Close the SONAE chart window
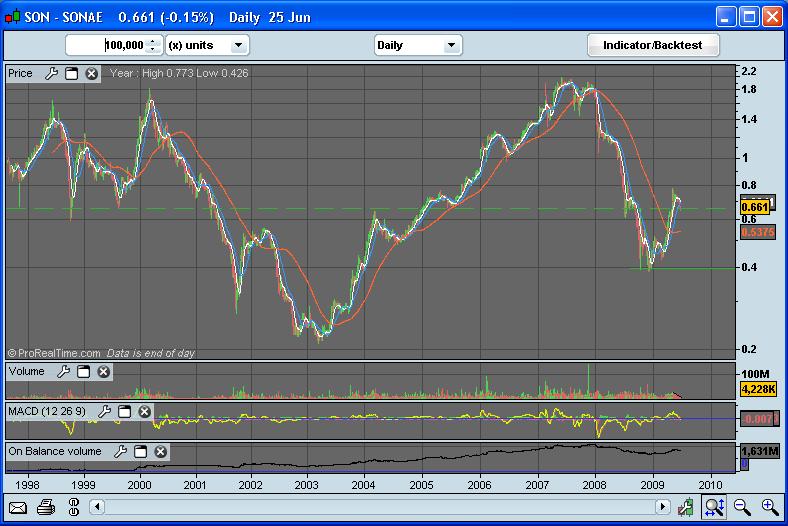Screen dimensions: 788x526 click(x=772, y=17)
